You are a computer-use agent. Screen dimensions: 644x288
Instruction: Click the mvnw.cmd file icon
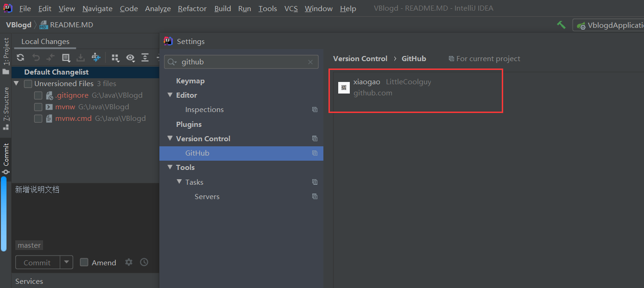50,119
